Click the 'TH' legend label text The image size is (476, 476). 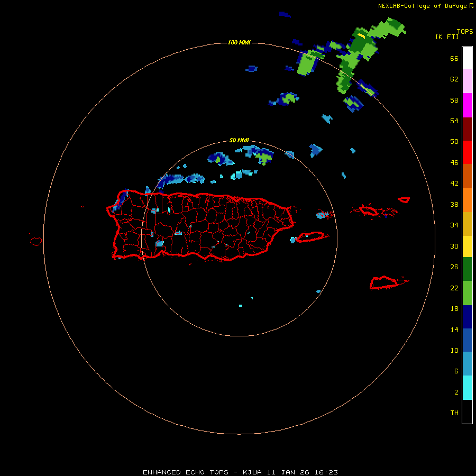(x=454, y=413)
